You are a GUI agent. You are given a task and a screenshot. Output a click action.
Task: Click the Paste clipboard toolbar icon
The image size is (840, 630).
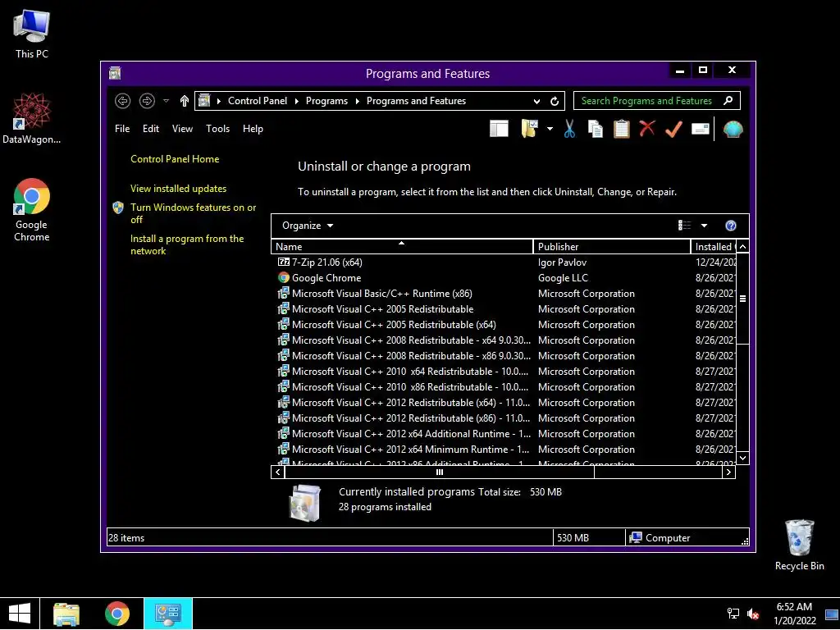point(622,129)
